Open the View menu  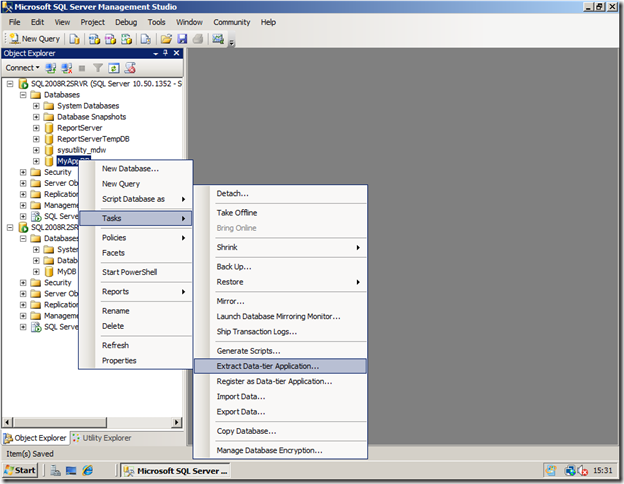[62, 22]
